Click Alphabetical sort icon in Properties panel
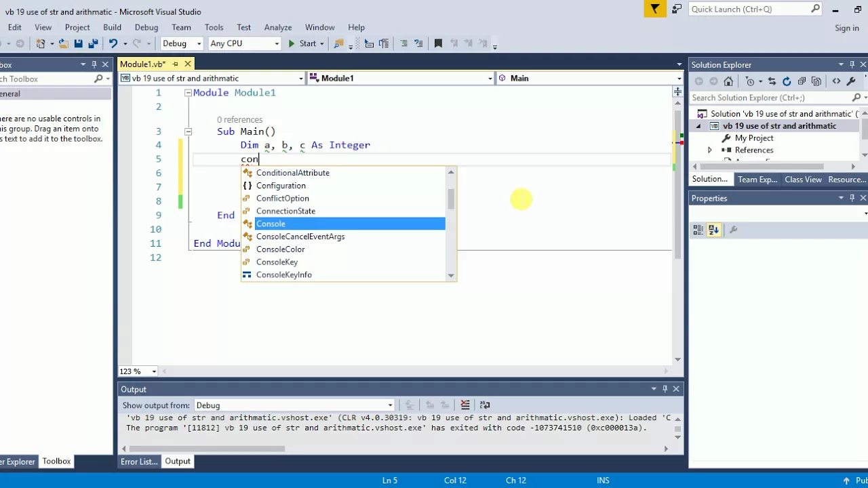Screen dimensions: 868x488 point(713,230)
